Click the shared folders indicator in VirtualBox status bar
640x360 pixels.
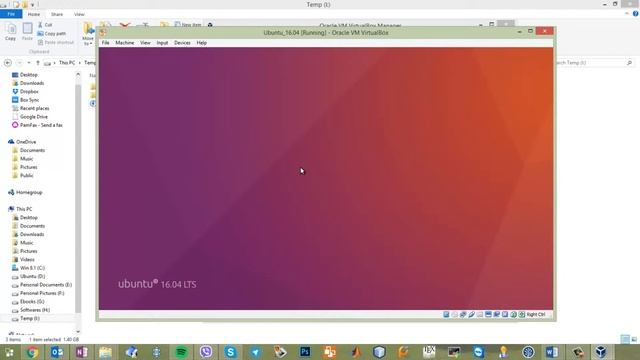(480, 314)
